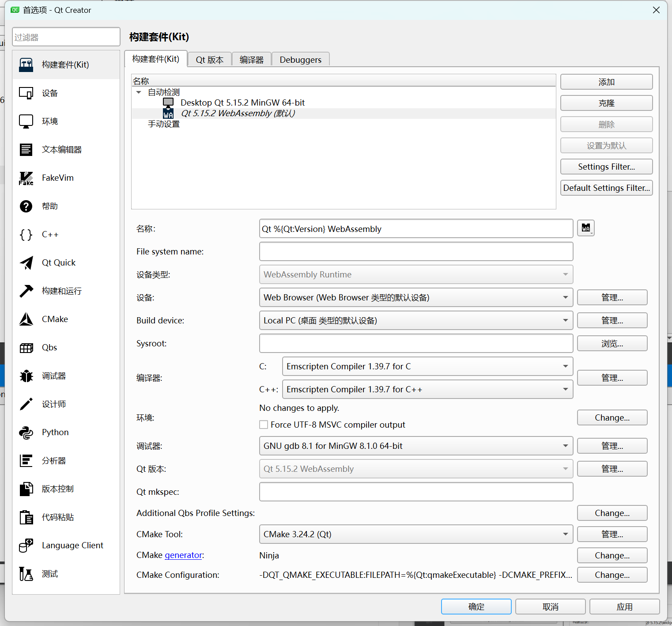The image size is (672, 626).
Task: Open the 设备 Web Browser dropdown
Action: tap(416, 297)
